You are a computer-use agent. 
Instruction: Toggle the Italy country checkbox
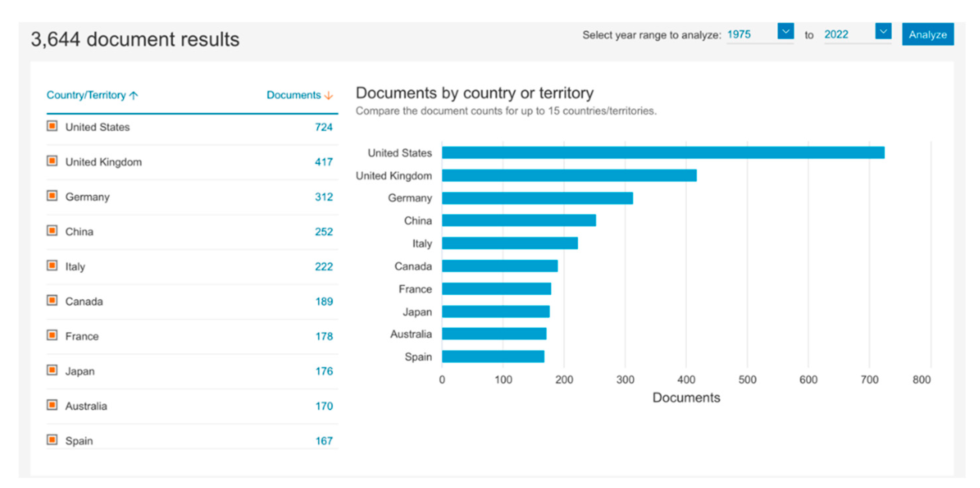52,266
